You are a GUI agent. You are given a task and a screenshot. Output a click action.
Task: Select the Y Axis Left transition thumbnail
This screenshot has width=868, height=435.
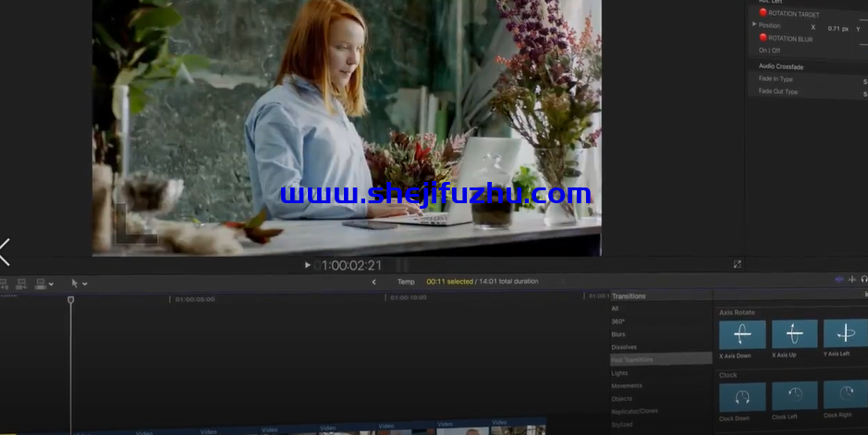coord(845,333)
